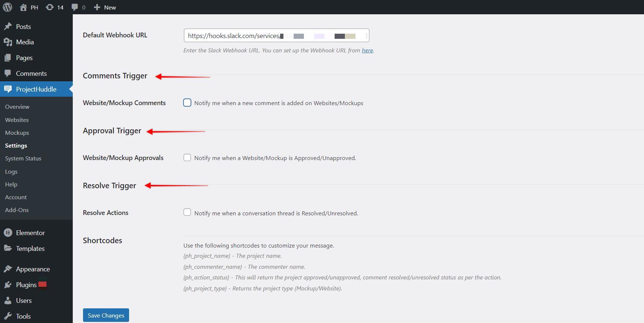Open the Templates folder menu item
Image resolution: width=644 pixels, height=323 pixels.
tap(30, 248)
